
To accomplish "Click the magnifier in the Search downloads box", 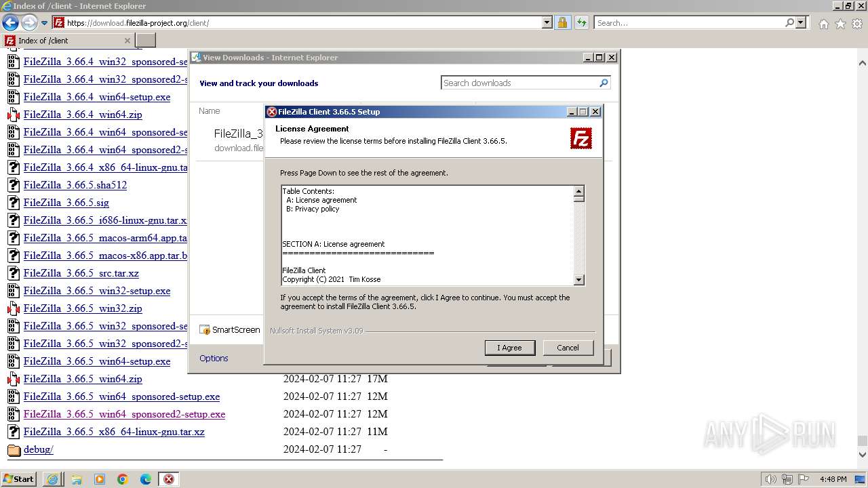I will tap(603, 83).
